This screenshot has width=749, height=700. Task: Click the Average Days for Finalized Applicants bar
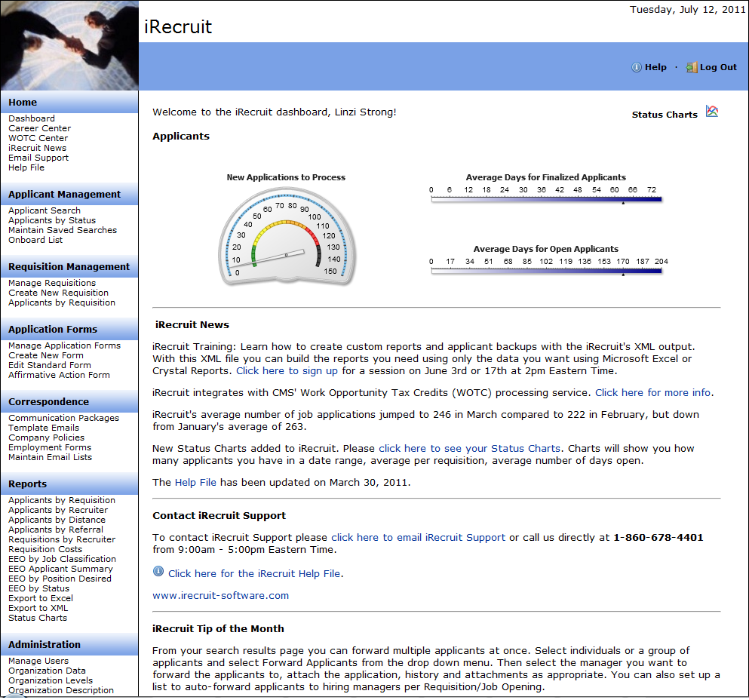pos(546,199)
